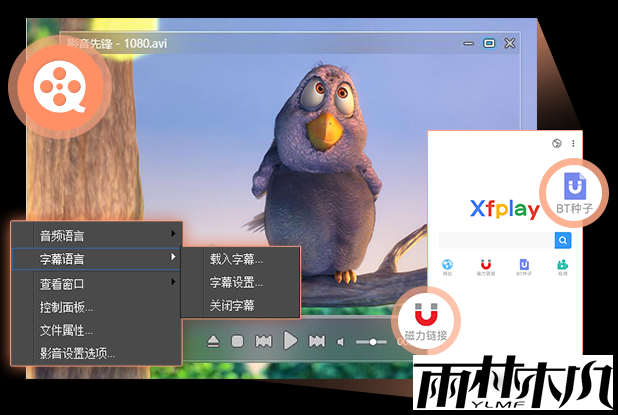
Task: Expand the 查看窗口 submenu
Action: pyautogui.click(x=96, y=283)
